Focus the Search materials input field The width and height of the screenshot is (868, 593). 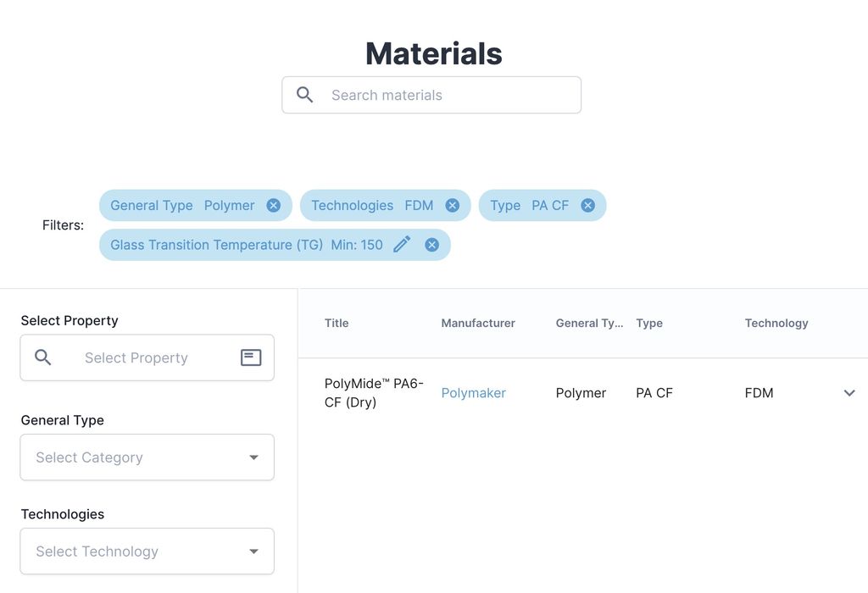pos(449,95)
